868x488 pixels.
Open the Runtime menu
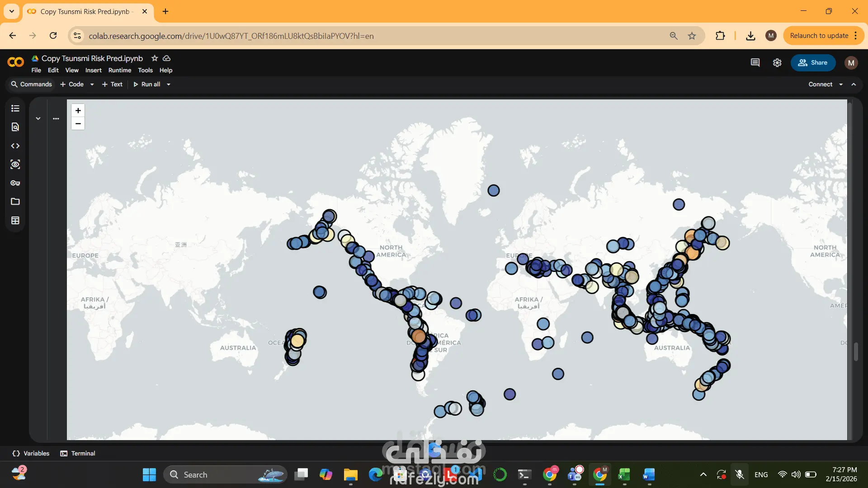[120, 70]
